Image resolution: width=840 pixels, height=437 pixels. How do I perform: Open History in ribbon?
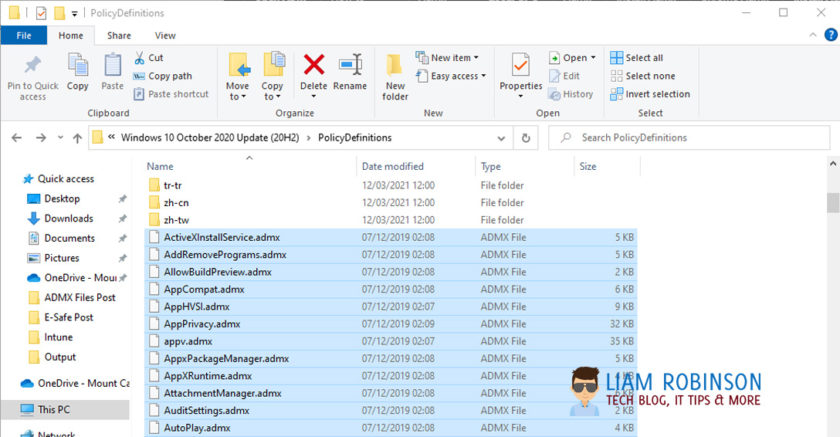click(571, 94)
